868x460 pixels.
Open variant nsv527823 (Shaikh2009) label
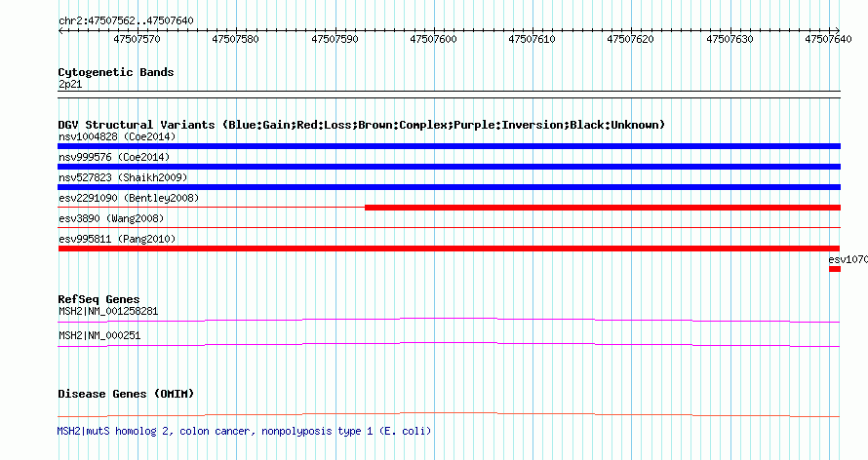click(x=123, y=177)
